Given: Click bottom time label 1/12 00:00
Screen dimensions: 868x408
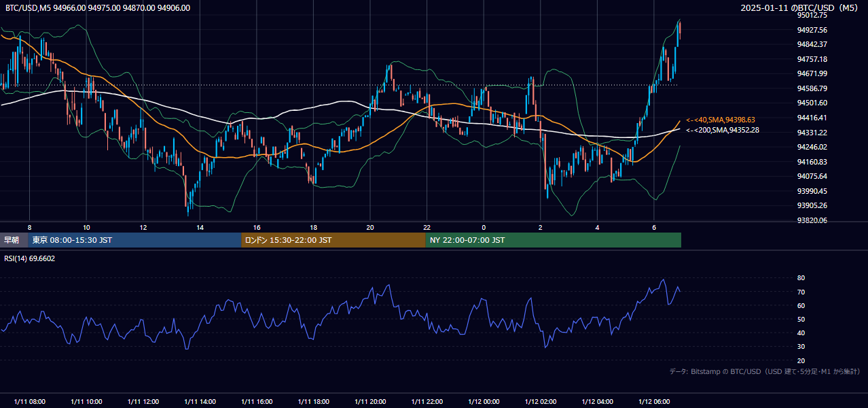Looking at the screenshot, I should 484,401.
